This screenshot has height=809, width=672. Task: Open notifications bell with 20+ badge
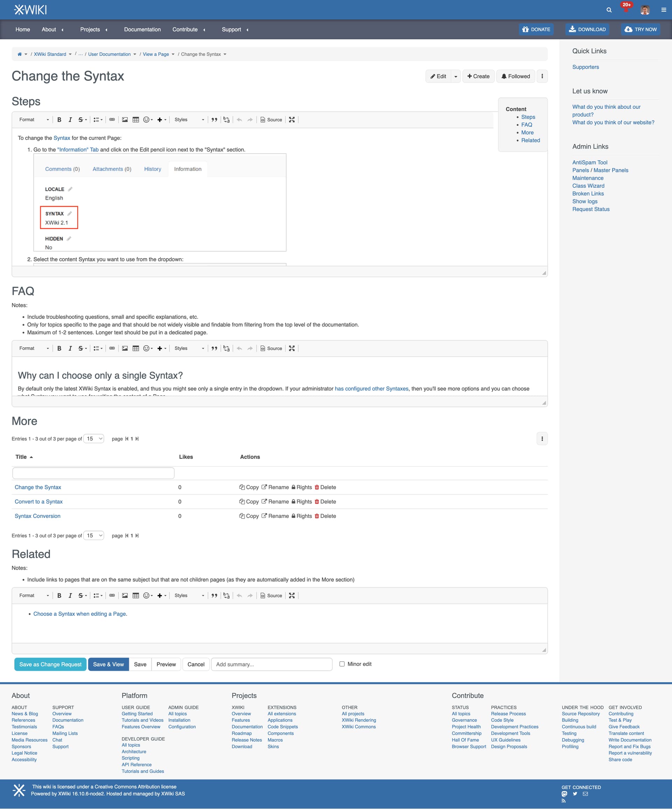coord(626,8)
